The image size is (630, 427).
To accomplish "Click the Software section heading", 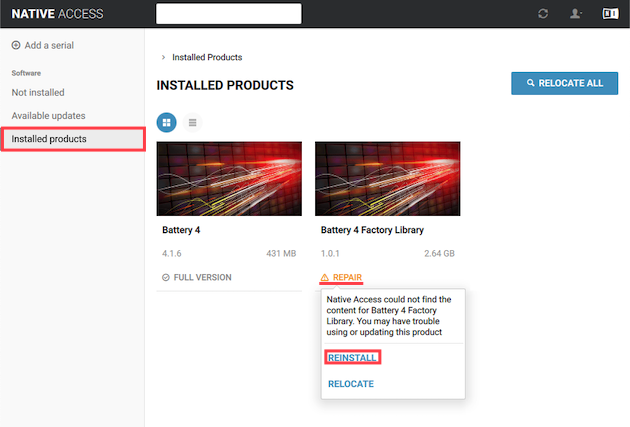I will pyautogui.click(x=26, y=73).
